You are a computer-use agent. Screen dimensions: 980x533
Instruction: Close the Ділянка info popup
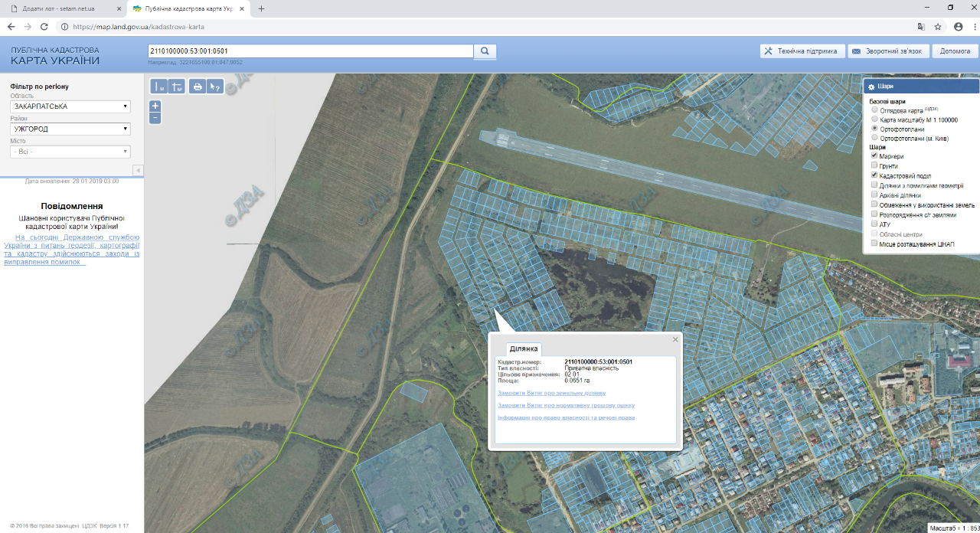[675, 338]
